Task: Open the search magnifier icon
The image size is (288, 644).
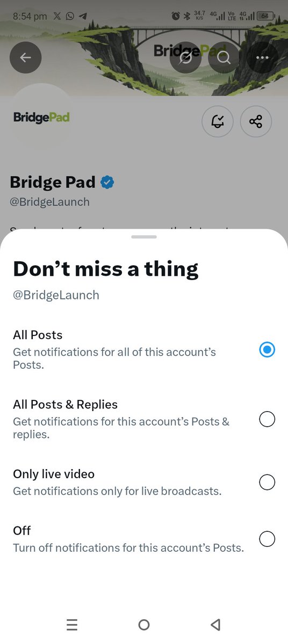Action: click(224, 58)
